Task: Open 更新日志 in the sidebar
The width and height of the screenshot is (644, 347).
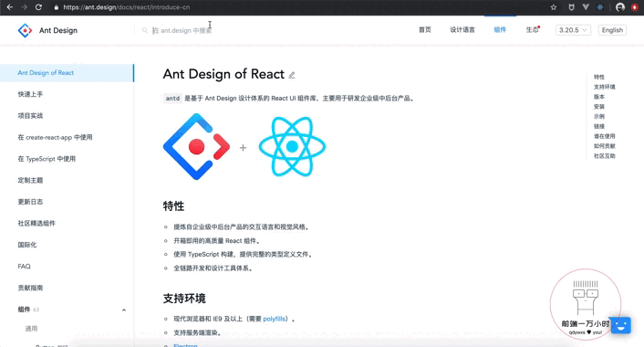Action: 30,202
